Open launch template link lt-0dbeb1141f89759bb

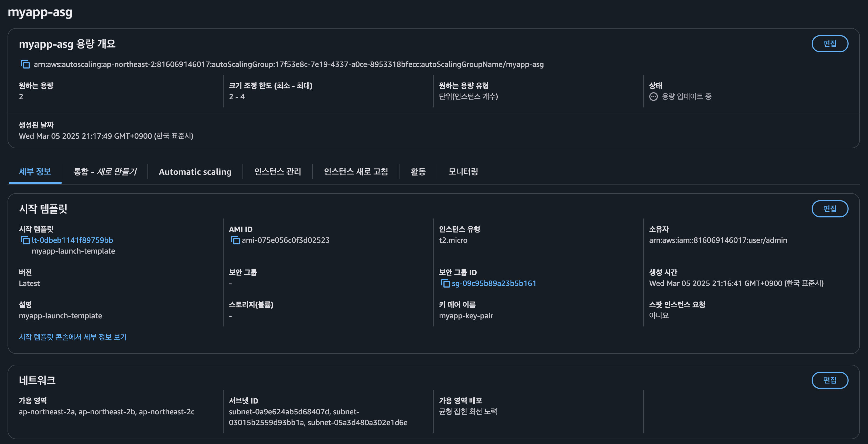tap(73, 240)
